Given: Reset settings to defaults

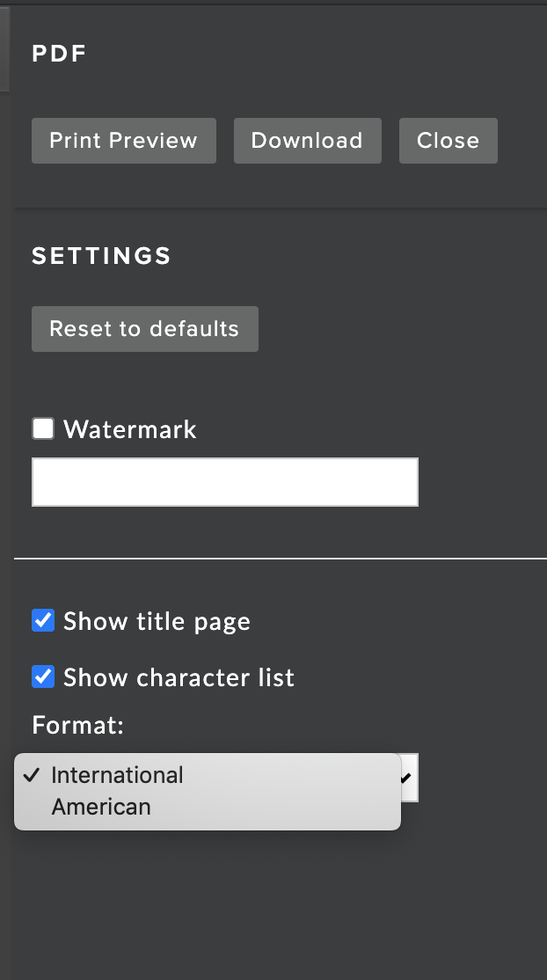Looking at the screenshot, I should 145,329.
